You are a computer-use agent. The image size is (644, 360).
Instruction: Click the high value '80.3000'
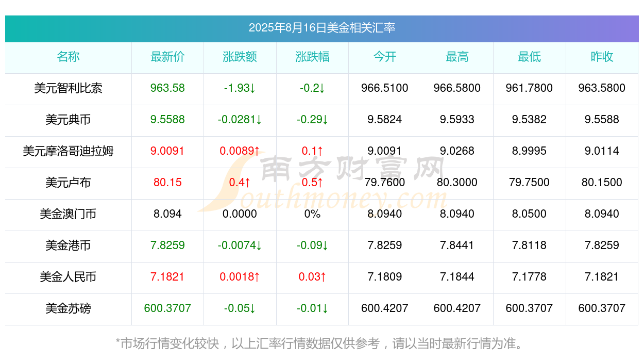pos(457,183)
